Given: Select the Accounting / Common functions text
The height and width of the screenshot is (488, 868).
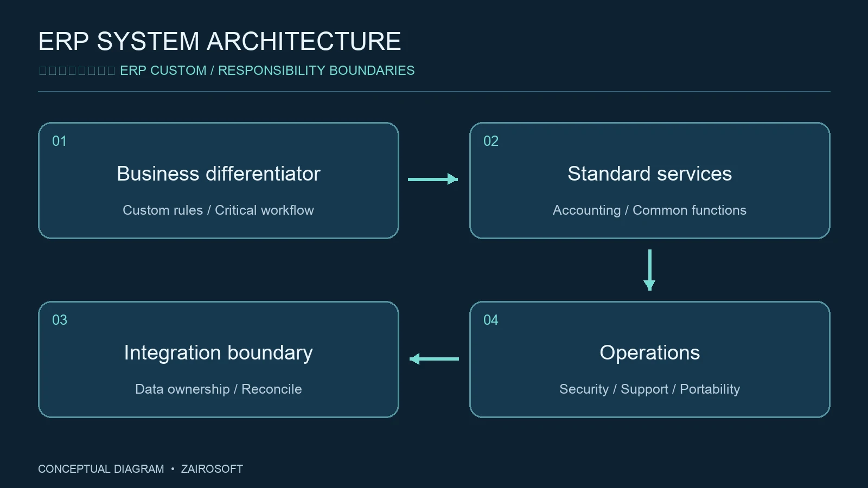Looking at the screenshot, I should (649, 210).
